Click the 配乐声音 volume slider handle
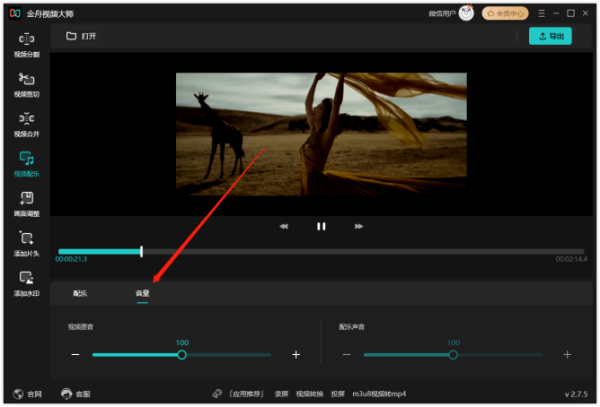600x407 pixels. 453,355
